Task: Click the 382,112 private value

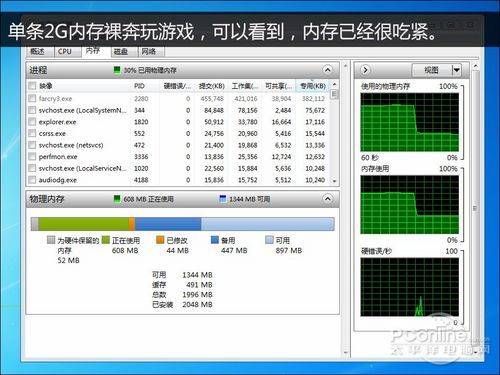Action: click(x=313, y=99)
